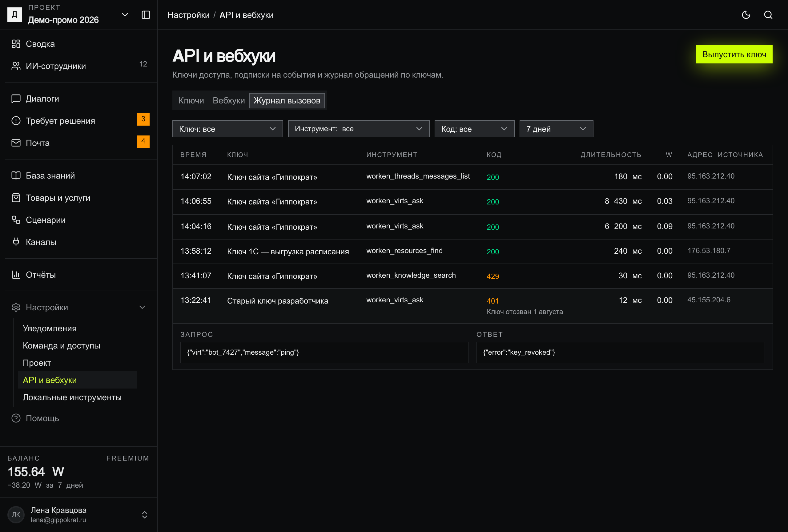Open the Код: все filter dropdown
788x532 pixels.
pyautogui.click(x=474, y=129)
